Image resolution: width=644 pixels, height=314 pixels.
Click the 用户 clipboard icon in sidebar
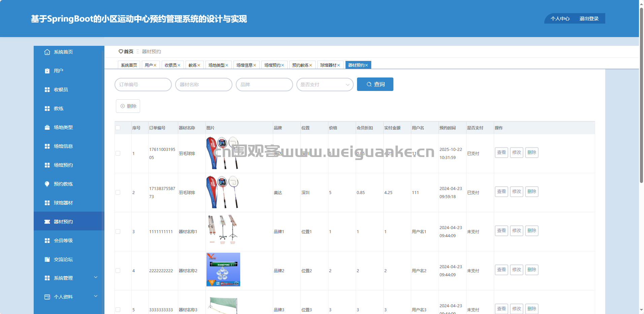click(x=47, y=71)
